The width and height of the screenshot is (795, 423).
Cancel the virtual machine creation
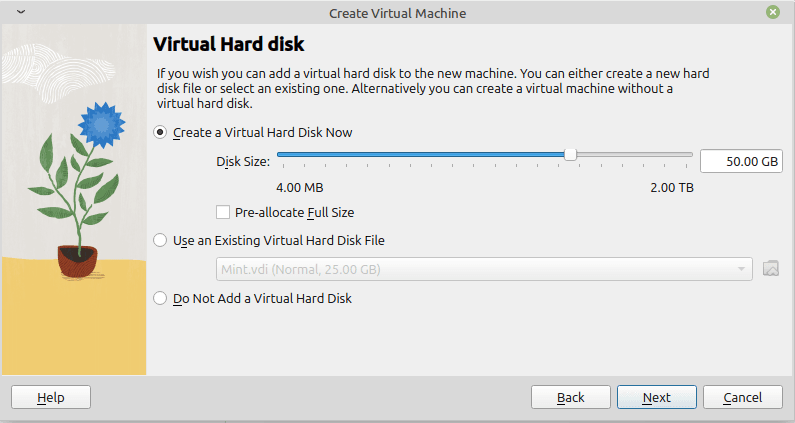[x=743, y=397]
